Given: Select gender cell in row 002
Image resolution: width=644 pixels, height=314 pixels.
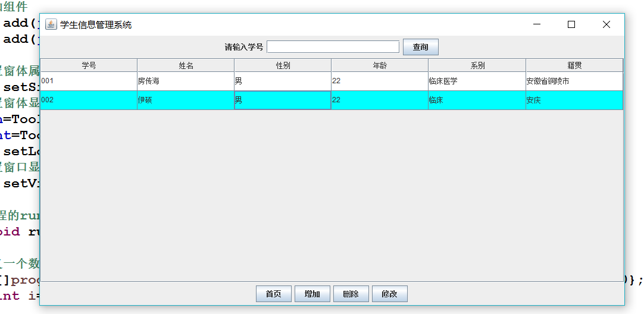Looking at the screenshot, I should 283,100.
